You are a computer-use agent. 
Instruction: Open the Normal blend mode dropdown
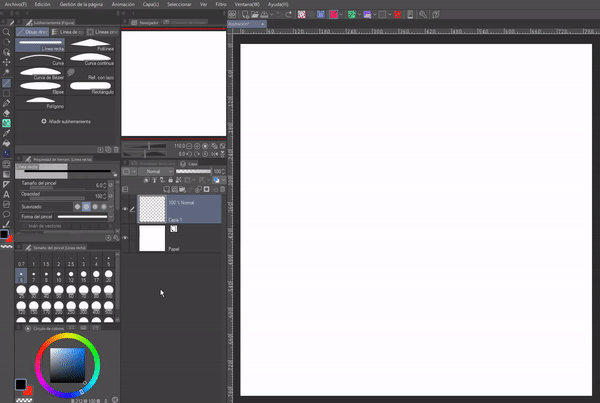click(154, 171)
